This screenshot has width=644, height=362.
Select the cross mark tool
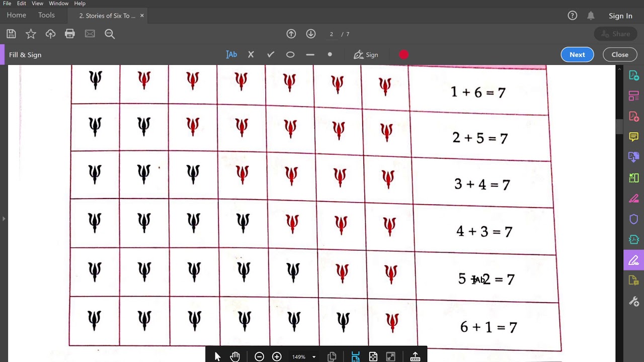pos(251,54)
